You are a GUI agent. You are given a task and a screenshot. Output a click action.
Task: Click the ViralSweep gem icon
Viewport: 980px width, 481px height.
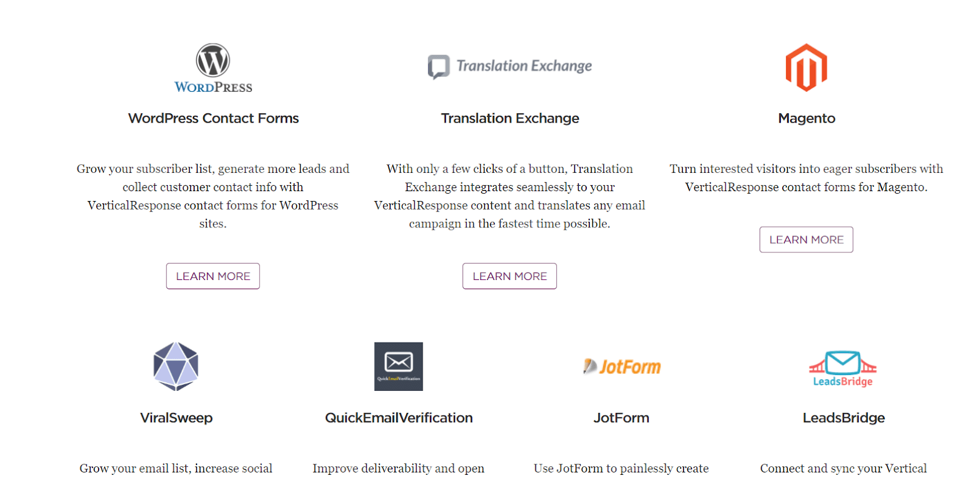pyautogui.click(x=176, y=366)
